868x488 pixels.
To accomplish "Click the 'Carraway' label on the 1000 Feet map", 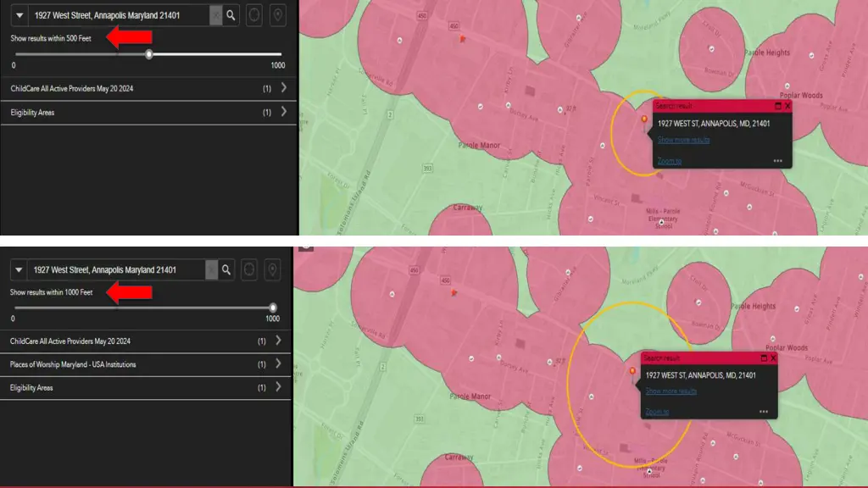I will [459, 457].
